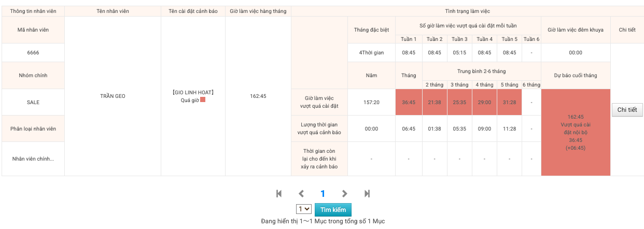Jump to the last page of results
644x229 pixels.
point(367,194)
